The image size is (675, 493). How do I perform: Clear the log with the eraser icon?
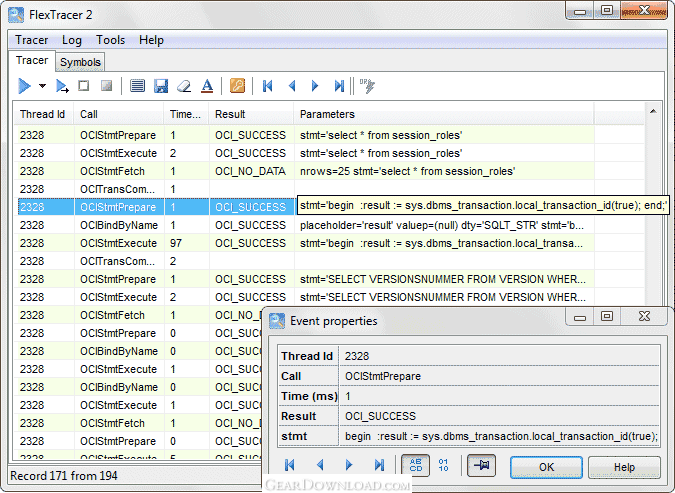tap(184, 86)
